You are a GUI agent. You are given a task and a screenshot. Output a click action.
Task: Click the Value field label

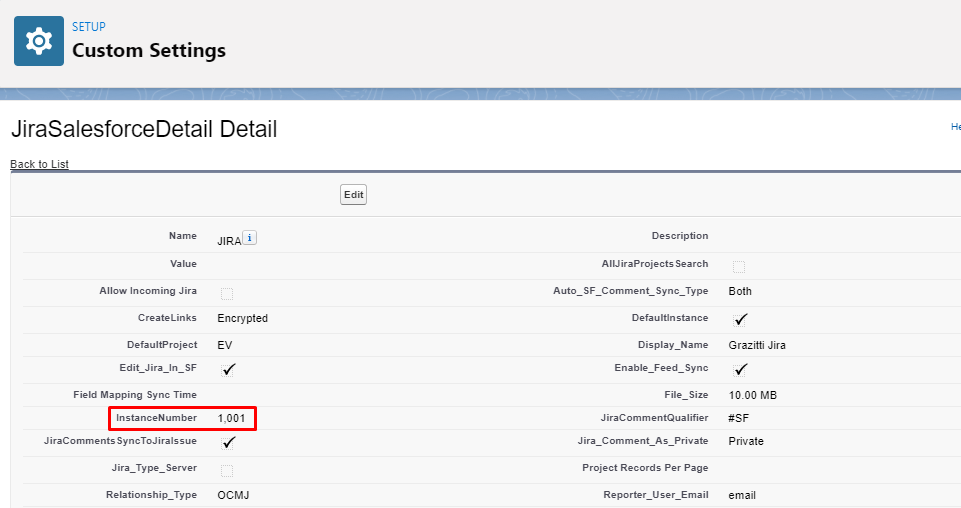click(x=183, y=263)
